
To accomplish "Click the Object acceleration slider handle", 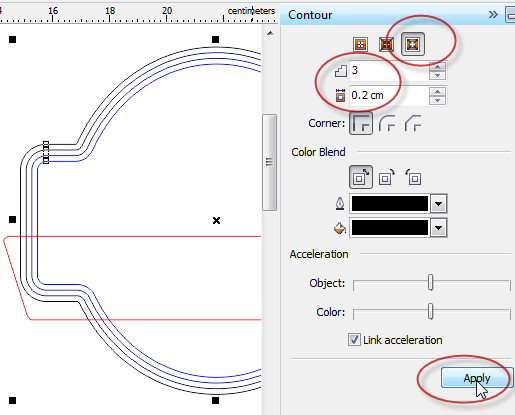I will coord(431,282).
